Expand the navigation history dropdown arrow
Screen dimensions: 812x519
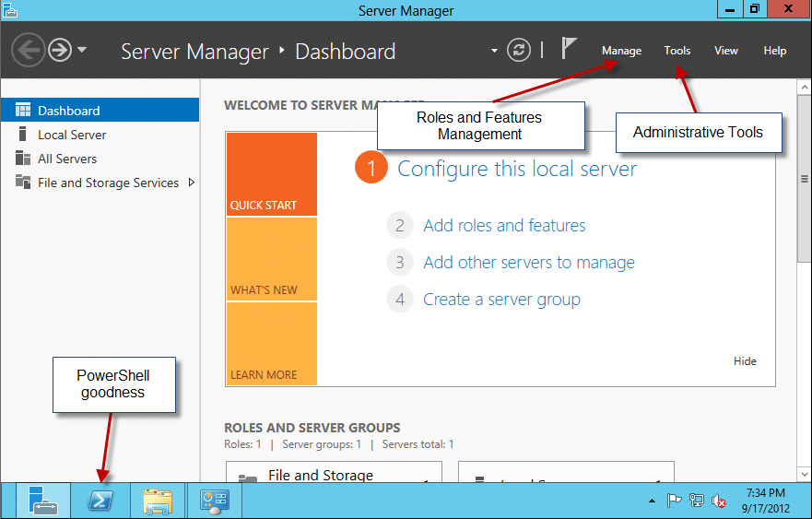[82, 50]
